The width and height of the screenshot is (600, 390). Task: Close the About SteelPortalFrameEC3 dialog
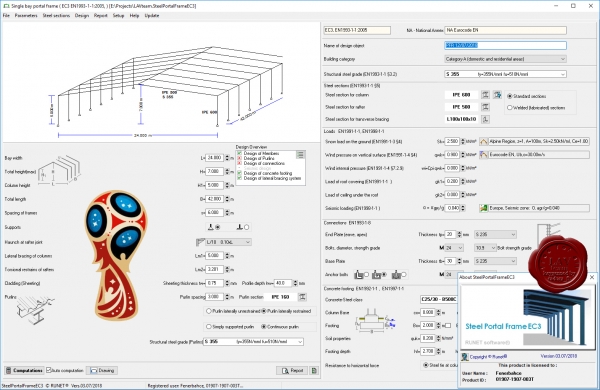592,277
